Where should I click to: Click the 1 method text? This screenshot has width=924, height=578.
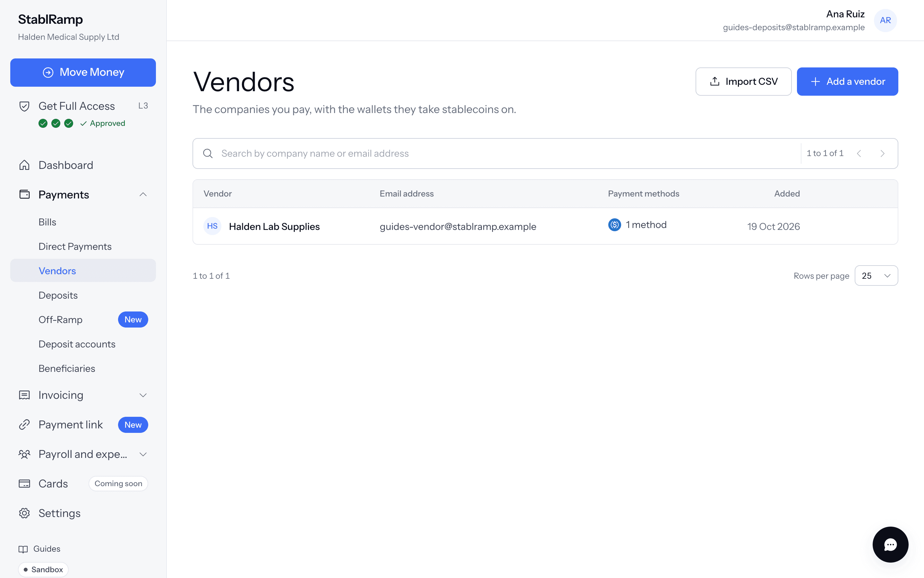[x=646, y=225]
